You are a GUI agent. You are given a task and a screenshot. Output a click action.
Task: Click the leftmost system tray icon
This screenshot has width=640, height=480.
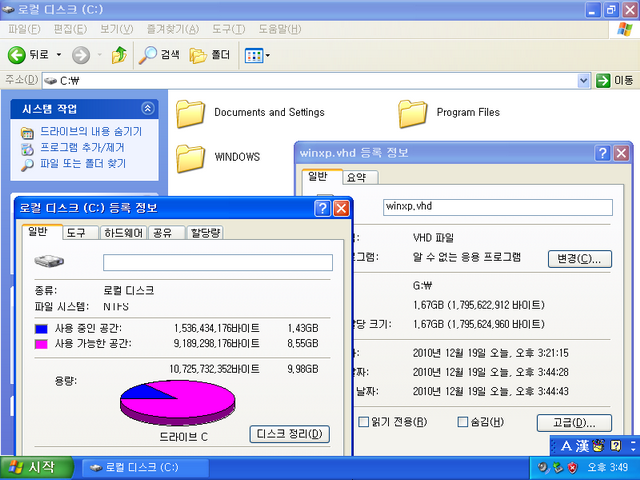pyautogui.click(x=542, y=468)
